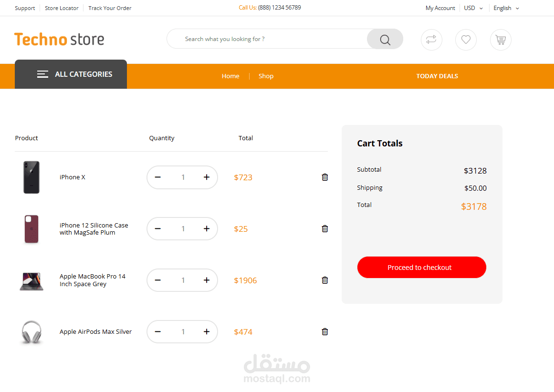Click the $3128 subtotal value

(475, 171)
